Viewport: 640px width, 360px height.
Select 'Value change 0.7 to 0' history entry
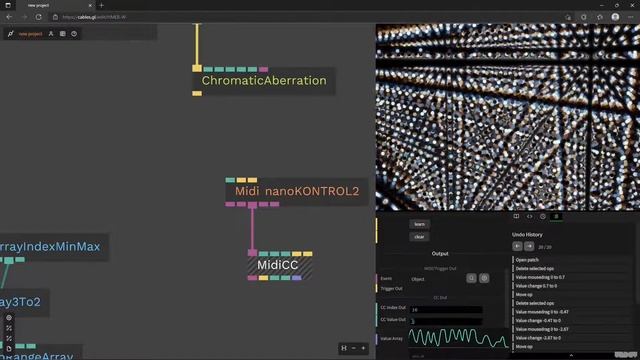click(x=536, y=286)
